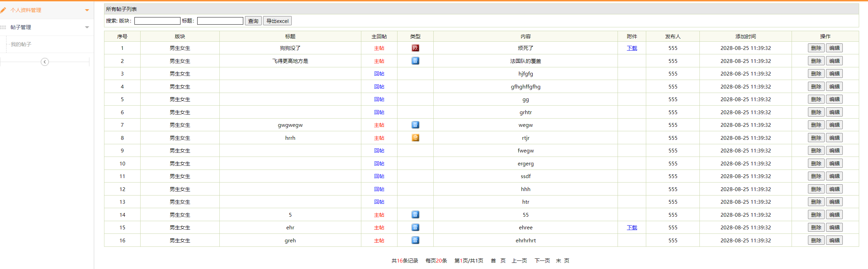Go to next page 下一页

coord(542,261)
